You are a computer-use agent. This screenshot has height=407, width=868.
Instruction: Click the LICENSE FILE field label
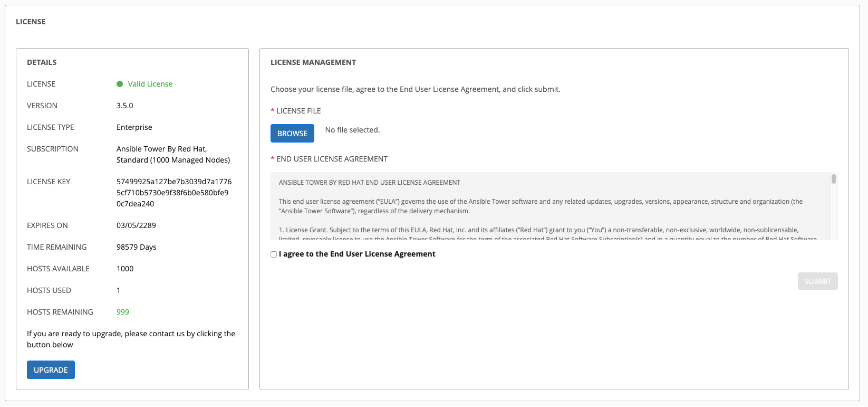click(298, 111)
